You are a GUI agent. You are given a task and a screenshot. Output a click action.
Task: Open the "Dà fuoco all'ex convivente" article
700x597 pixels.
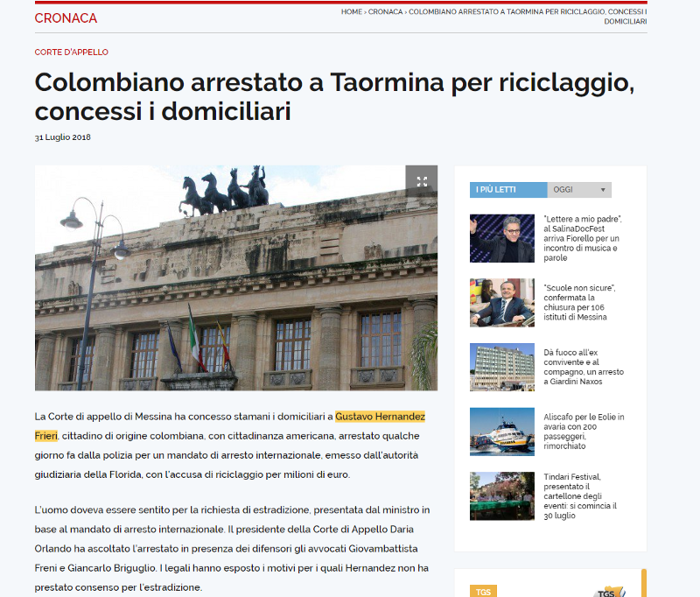(x=583, y=367)
